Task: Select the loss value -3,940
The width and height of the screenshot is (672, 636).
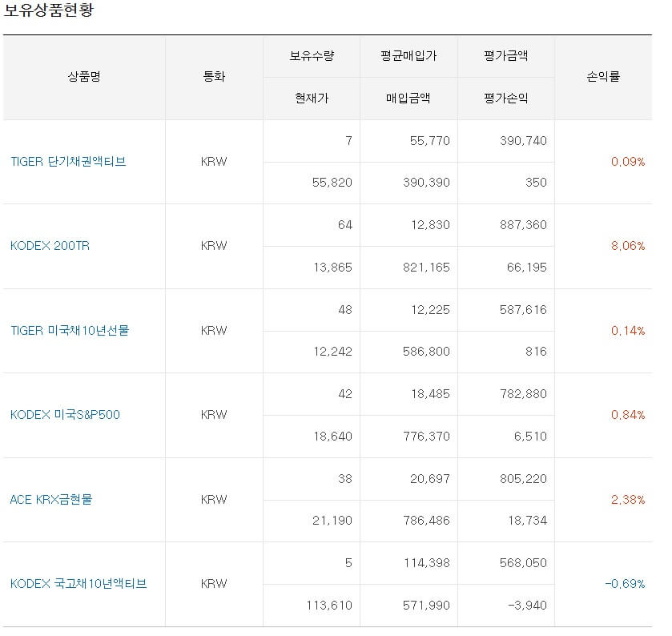Action: pos(528,605)
